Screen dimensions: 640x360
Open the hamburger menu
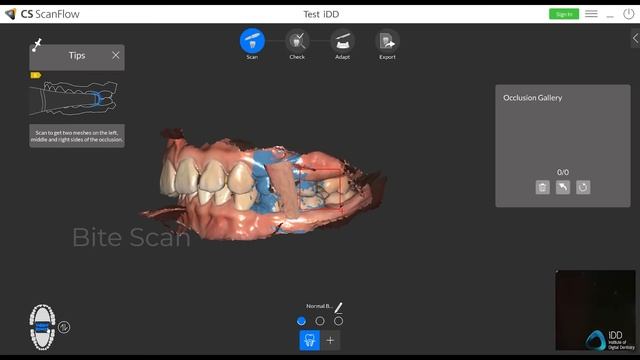coord(591,14)
